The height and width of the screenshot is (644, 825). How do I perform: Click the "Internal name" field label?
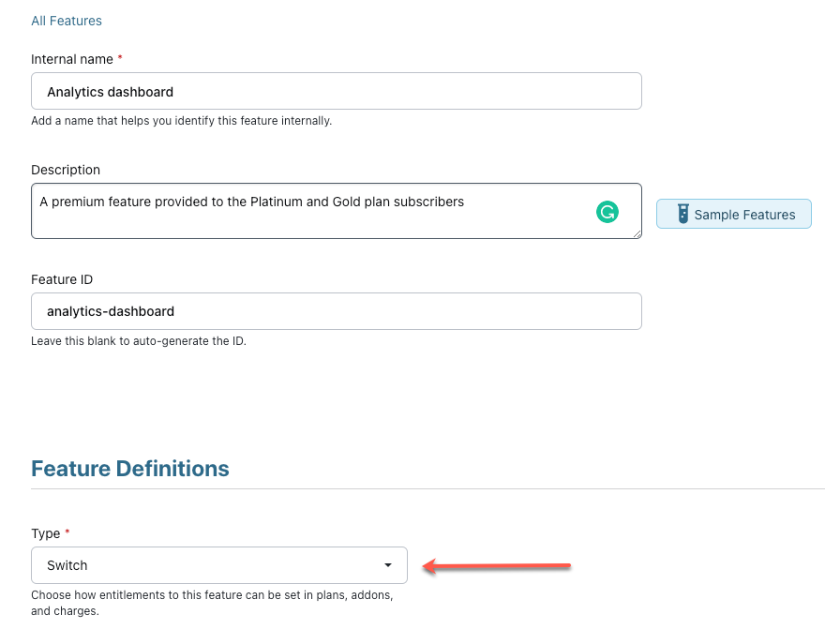point(71,59)
